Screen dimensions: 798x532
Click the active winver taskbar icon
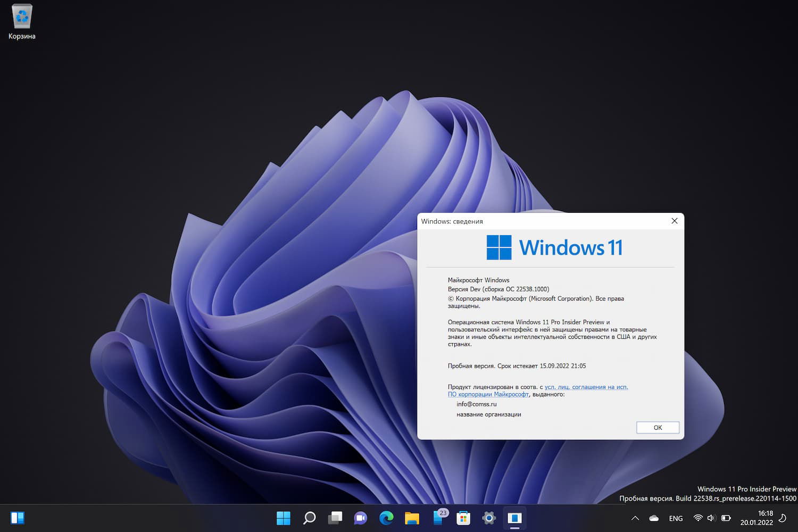514,518
